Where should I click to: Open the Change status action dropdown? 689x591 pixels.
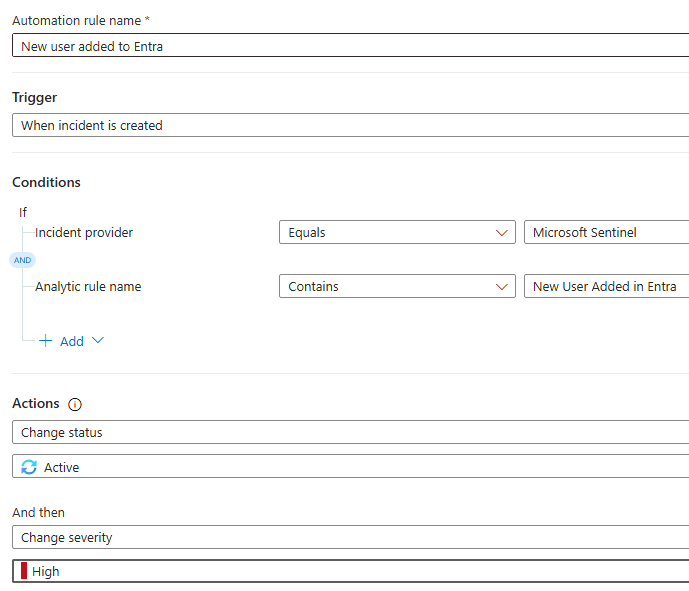(x=351, y=432)
